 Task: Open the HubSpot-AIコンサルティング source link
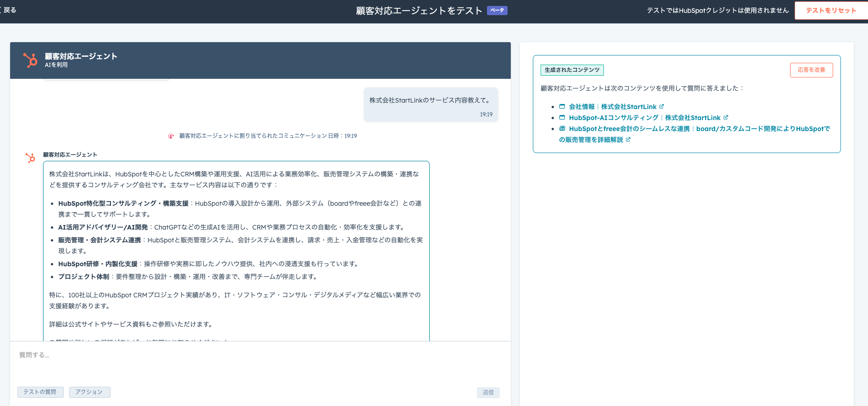click(x=644, y=118)
